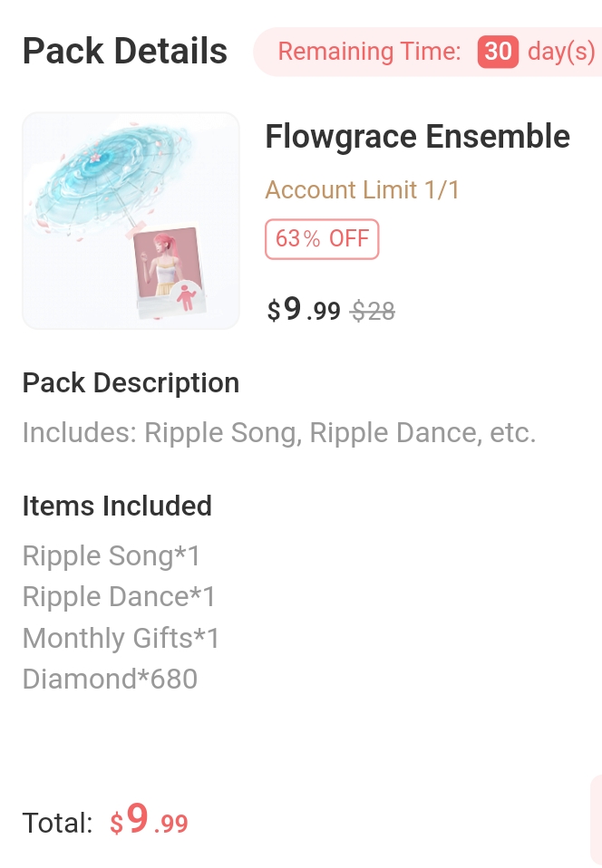The height and width of the screenshot is (868, 602).
Task: Select the Monthly Gifts*1 item
Action: tap(121, 639)
